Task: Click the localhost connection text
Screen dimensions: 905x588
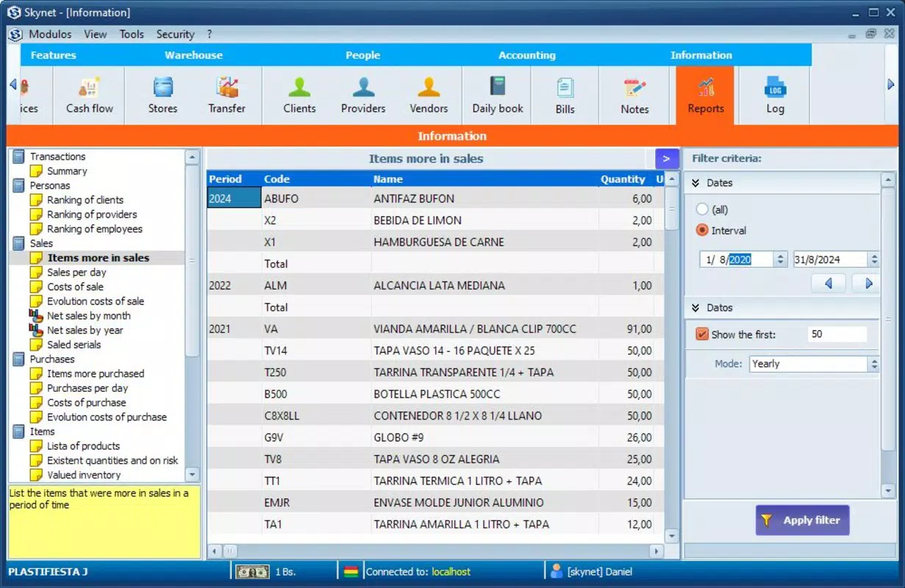Action: [x=451, y=572]
